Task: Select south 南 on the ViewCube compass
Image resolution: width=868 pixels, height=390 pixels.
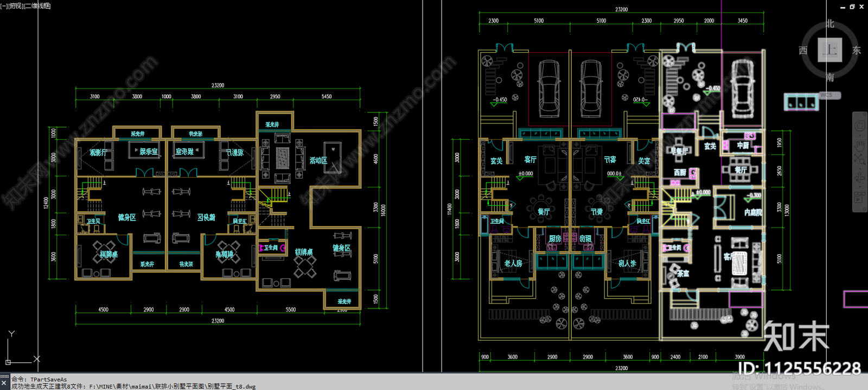Action: 830,77
